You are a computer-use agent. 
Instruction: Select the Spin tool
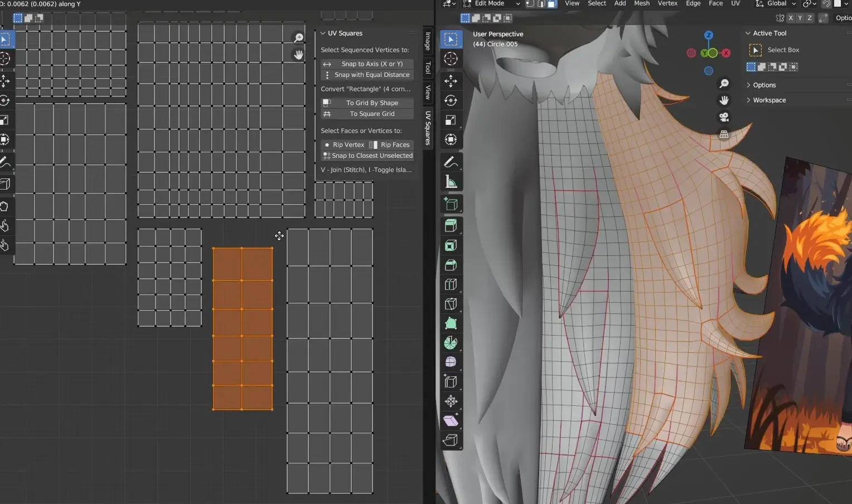click(x=451, y=343)
